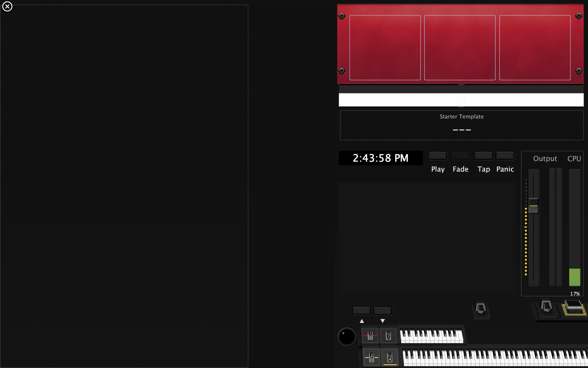Image resolution: width=588 pixels, height=368 pixels.
Task: Select the yellow pitch bend wheel
Action: pyautogui.click(x=371, y=358)
